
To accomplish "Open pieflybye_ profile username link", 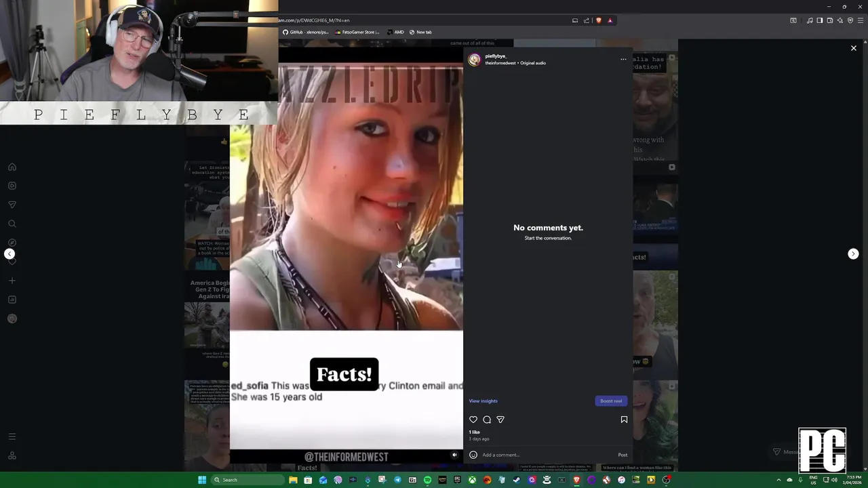I will (x=496, y=56).
